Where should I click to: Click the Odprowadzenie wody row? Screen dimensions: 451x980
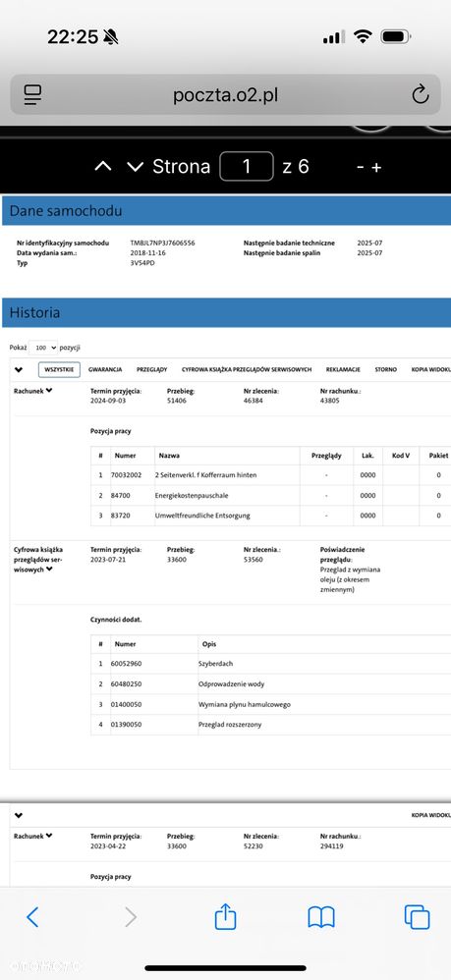click(x=272, y=683)
